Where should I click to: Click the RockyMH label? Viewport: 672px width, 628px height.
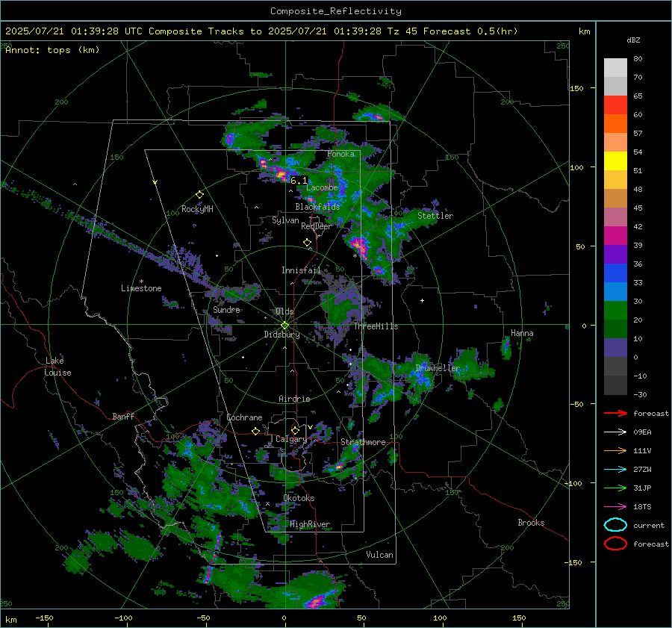[197, 209]
